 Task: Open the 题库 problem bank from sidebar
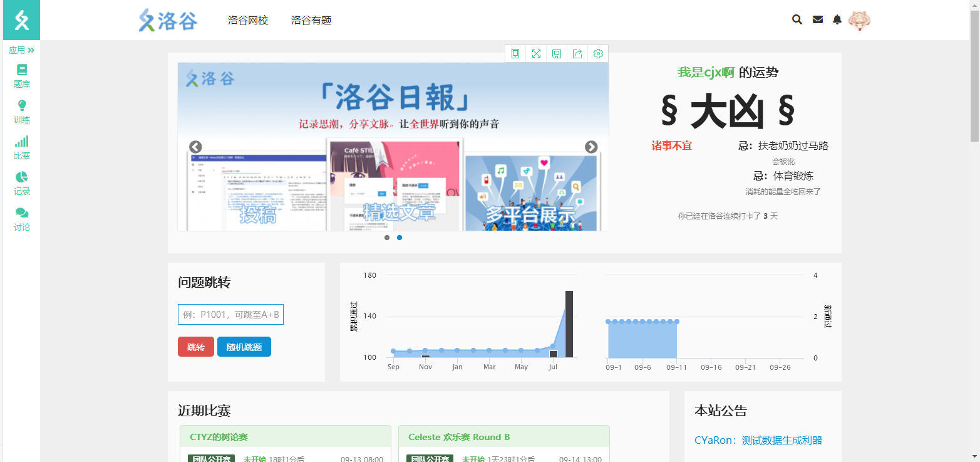(21, 75)
